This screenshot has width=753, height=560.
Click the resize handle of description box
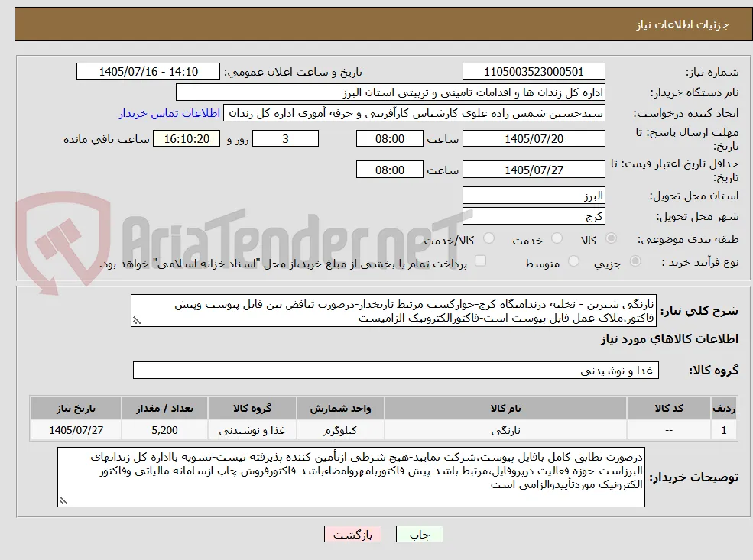tap(136, 321)
